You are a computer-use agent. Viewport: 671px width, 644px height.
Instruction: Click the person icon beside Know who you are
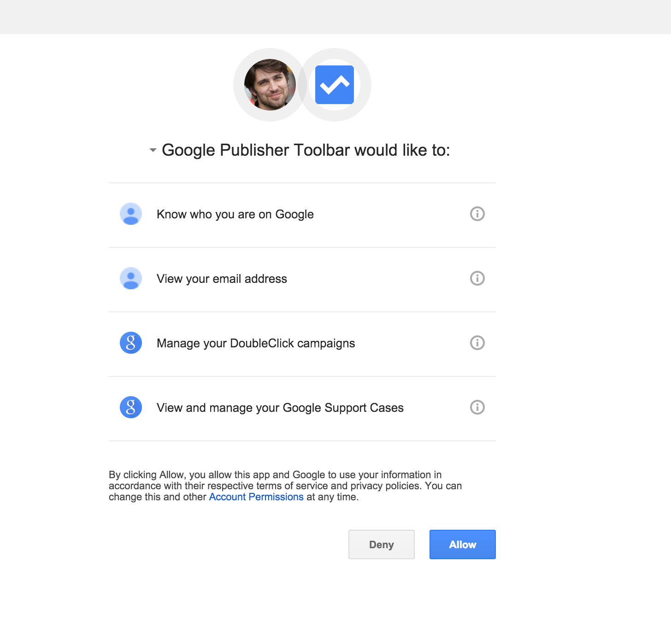tap(131, 214)
